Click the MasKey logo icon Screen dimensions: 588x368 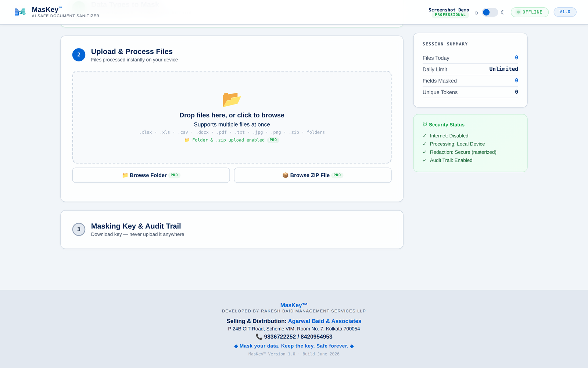pos(20,12)
